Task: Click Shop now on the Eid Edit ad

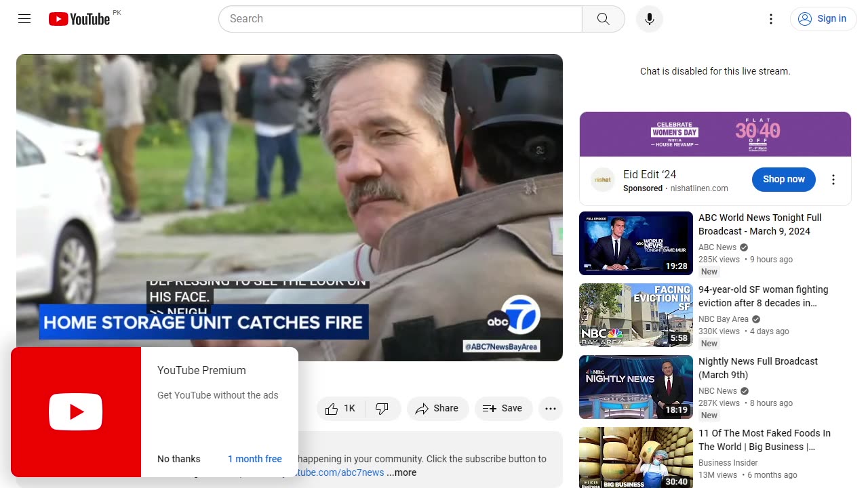Action: (783, 180)
